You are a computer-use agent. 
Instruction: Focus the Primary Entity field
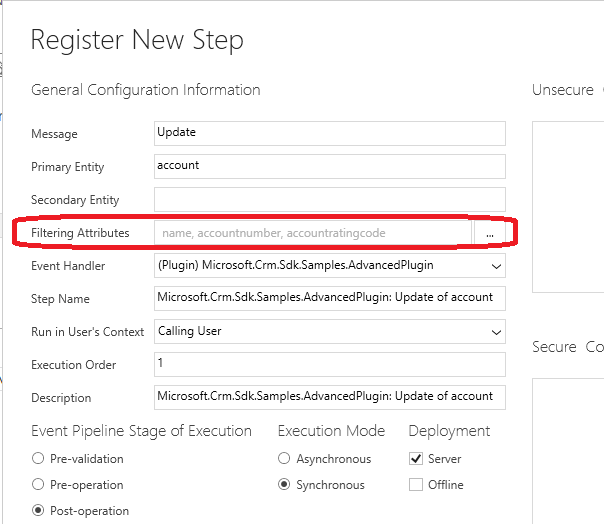[330, 167]
